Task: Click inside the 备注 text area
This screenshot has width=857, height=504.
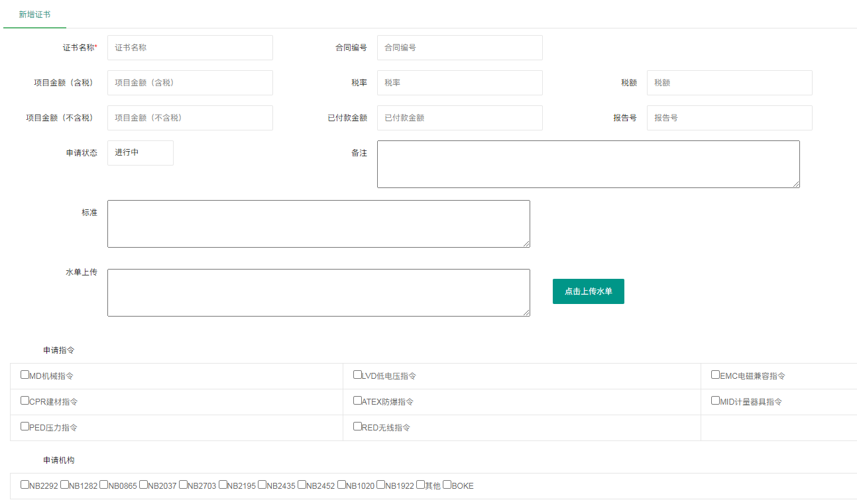Action: tap(588, 164)
